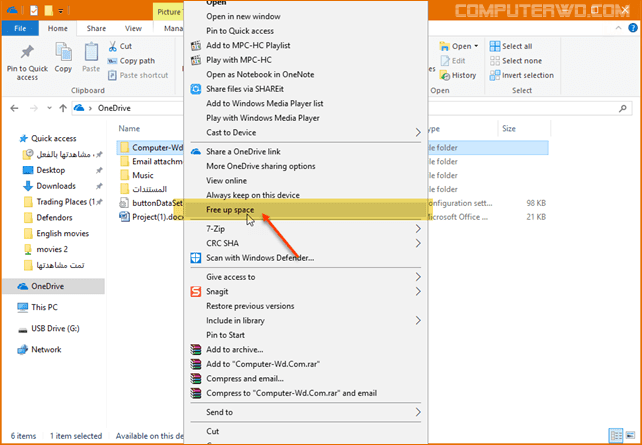Switch to details view icon in status bar
The image size is (642, 445).
point(616,436)
